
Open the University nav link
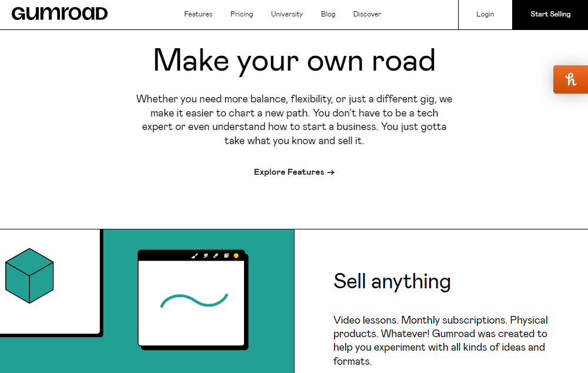pos(287,14)
